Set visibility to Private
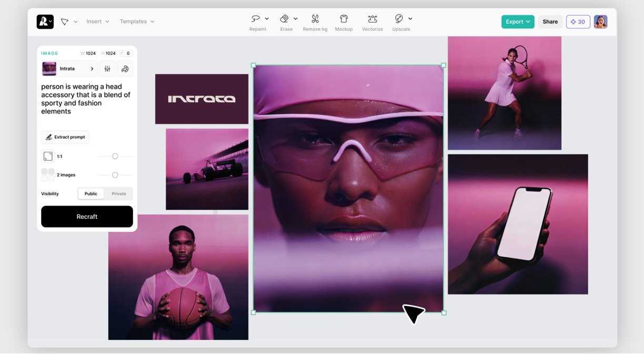Image resolution: width=644 pixels, height=354 pixels. pyautogui.click(x=119, y=194)
